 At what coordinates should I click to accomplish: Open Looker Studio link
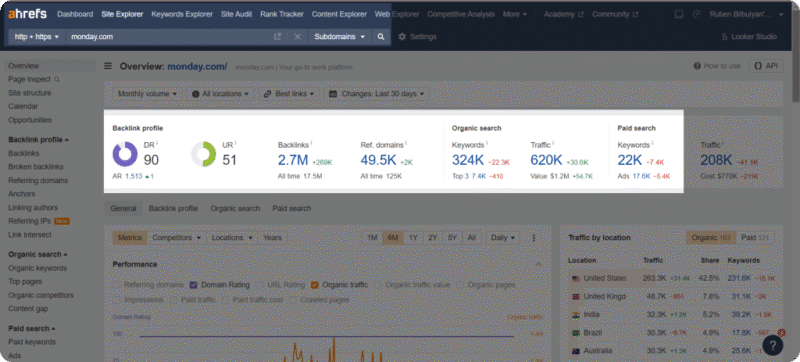pos(749,37)
